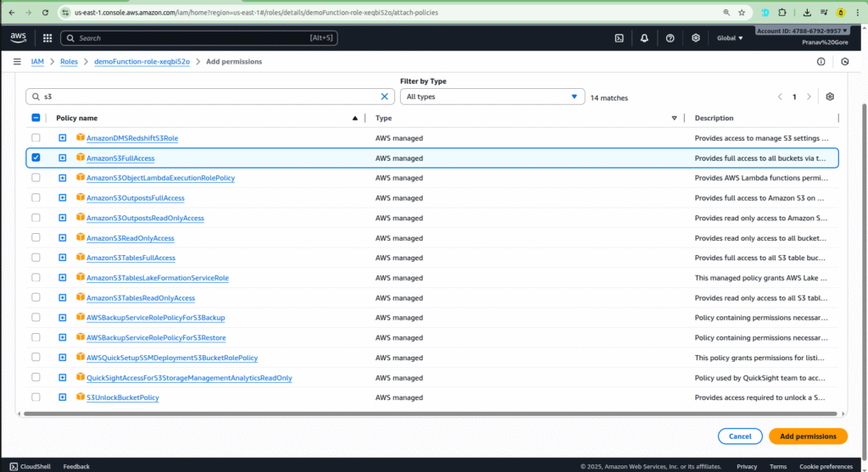Screen dimensions: 868x472
Task: Go to Roles breadcrumb
Action: pos(69,61)
